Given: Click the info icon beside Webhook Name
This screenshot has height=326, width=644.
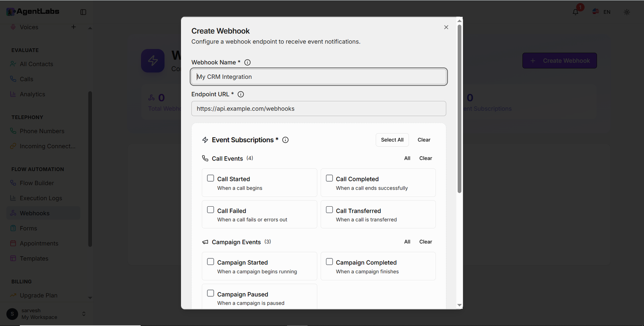Looking at the screenshot, I should tap(247, 62).
